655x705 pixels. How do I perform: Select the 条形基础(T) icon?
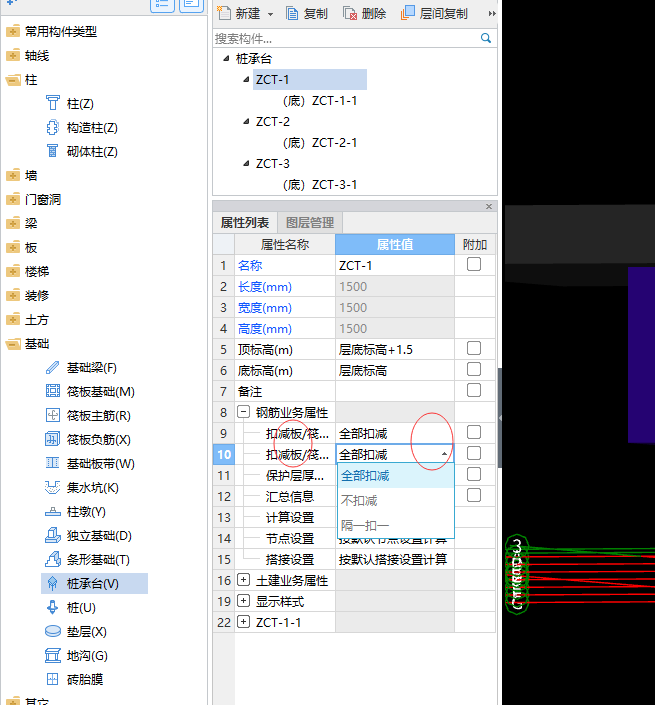click(53, 559)
